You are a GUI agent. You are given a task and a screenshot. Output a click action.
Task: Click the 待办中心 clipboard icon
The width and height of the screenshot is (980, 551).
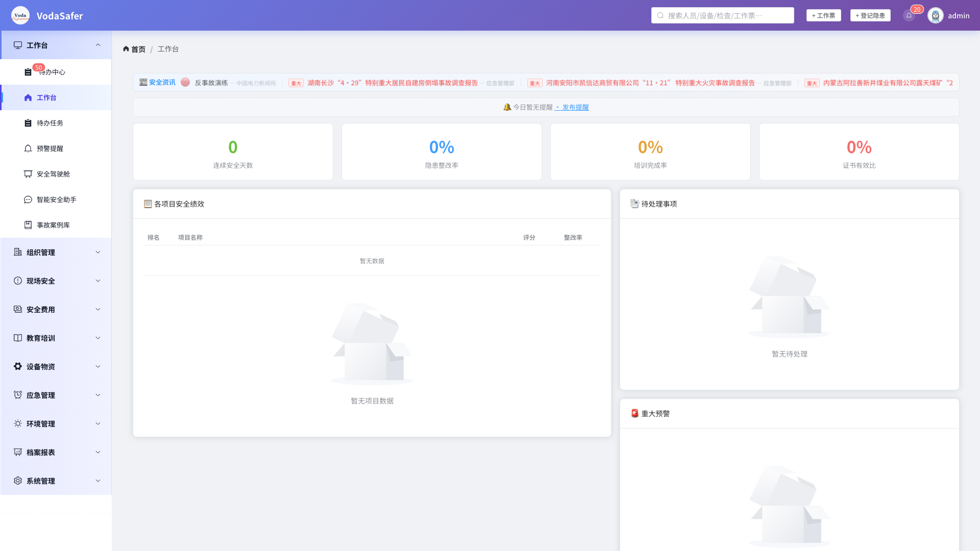[x=28, y=72]
